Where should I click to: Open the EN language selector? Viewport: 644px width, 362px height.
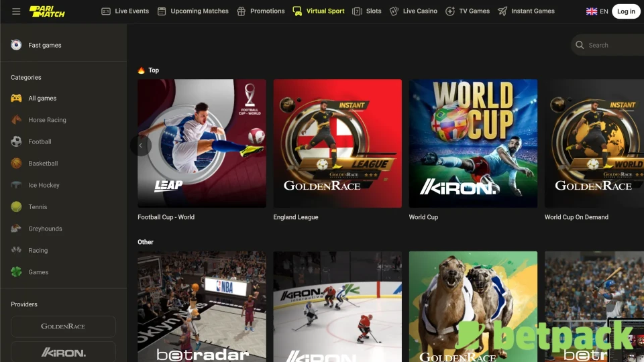(x=597, y=11)
